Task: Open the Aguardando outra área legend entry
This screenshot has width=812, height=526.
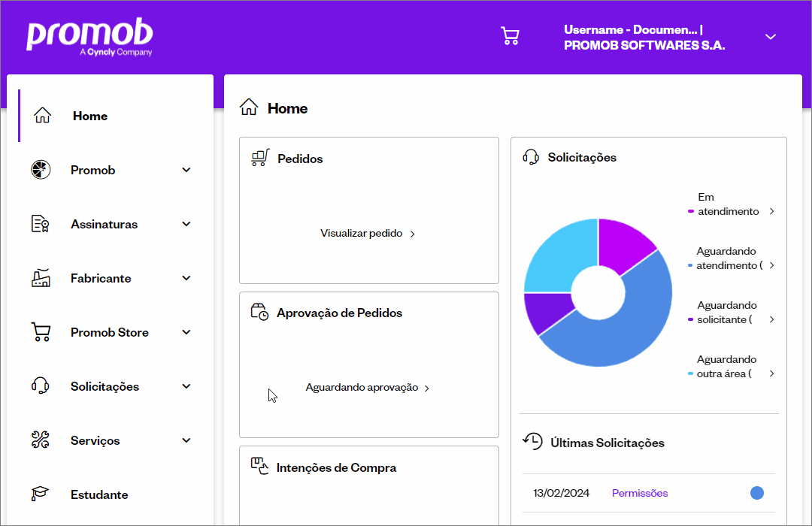Action: click(x=724, y=367)
